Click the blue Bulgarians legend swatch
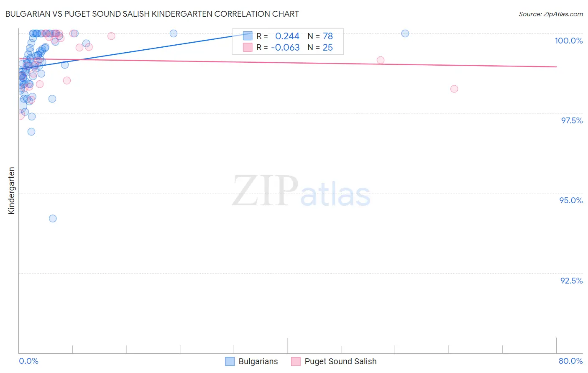This screenshot has width=588, height=373. pyautogui.click(x=230, y=361)
